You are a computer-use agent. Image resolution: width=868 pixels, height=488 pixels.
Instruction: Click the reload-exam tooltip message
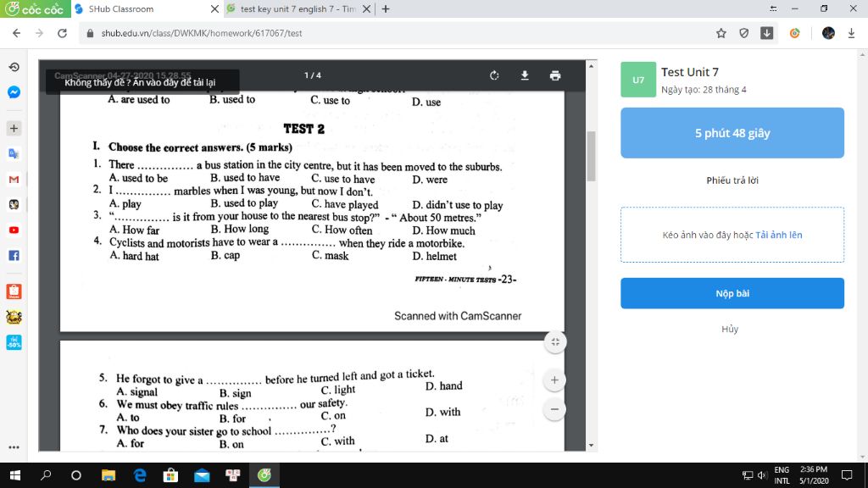coord(142,82)
